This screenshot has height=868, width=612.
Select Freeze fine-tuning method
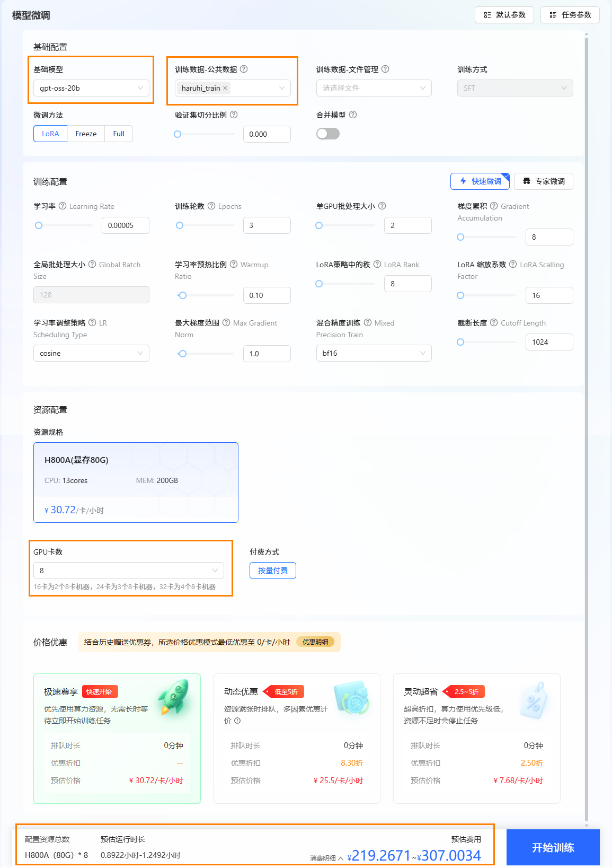pos(86,134)
